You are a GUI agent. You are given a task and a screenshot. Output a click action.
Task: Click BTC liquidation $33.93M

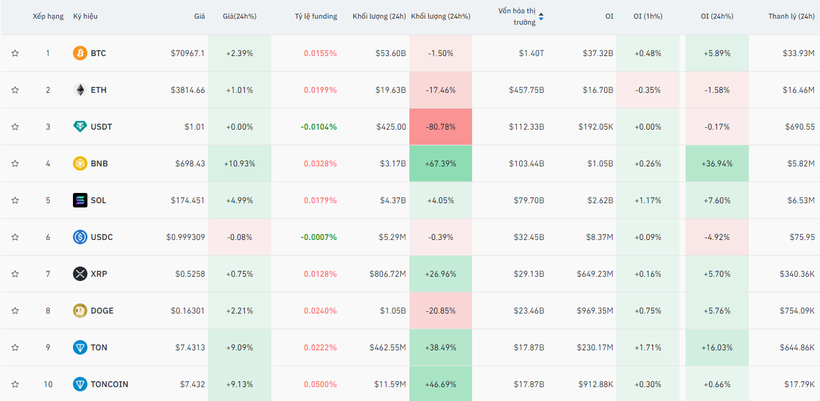tap(799, 53)
